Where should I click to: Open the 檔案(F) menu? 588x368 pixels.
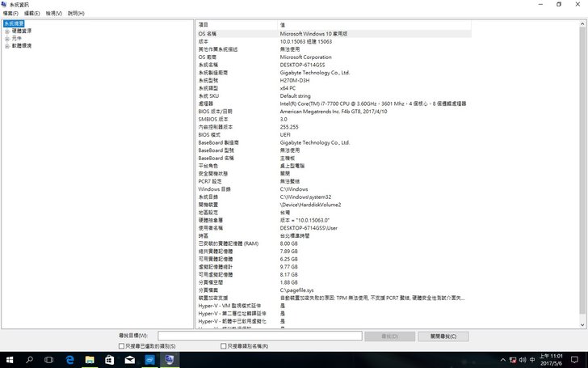pos(10,13)
